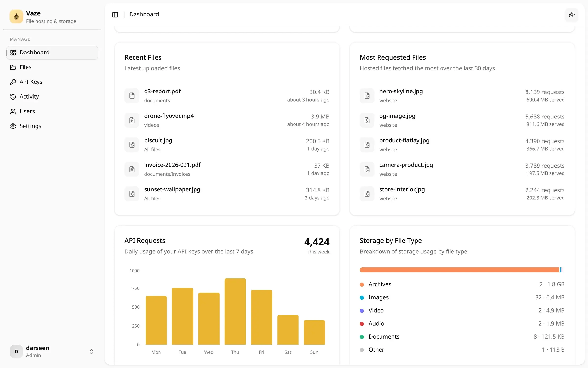This screenshot has height=368, width=588.
Task: Click the Tue bar in API Requests chart
Action: click(183, 316)
